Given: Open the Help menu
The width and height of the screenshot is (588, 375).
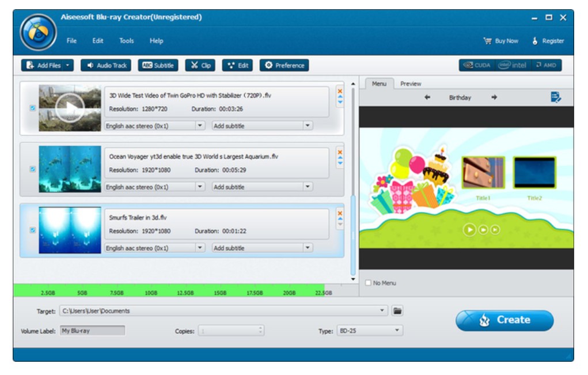Looking at the screenshot, I should pyautogui.click(x=157, y=41).
